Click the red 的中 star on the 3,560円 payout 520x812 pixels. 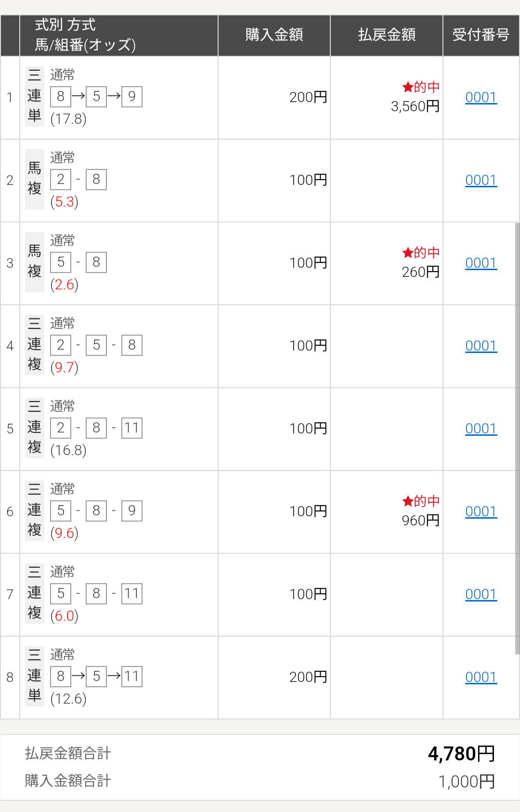click(x=408, y=87)
